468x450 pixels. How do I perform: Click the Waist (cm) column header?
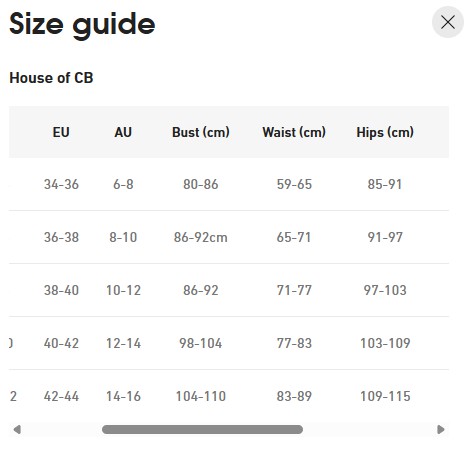pyautogui.click(x=294, y=132)
